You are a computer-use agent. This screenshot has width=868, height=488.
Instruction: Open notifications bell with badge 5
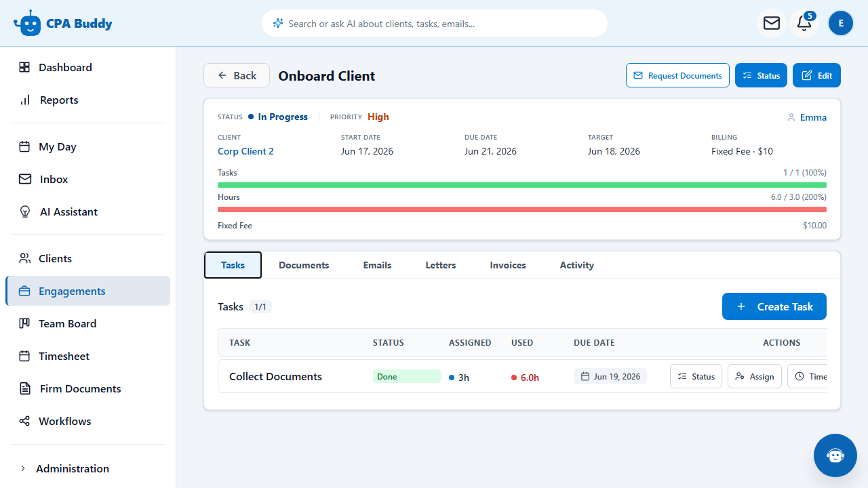(804, 23)
